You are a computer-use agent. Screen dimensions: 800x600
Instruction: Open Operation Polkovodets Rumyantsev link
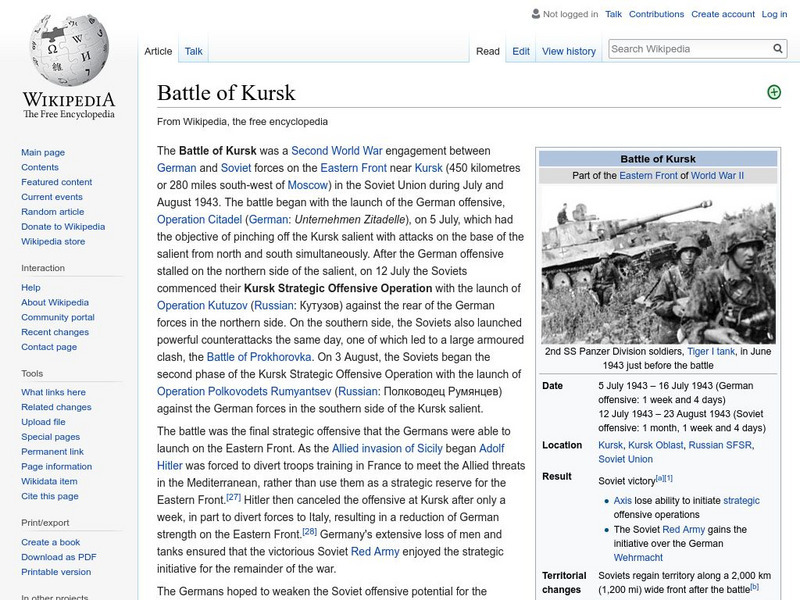pyautogui.click(x=244, y=391)
